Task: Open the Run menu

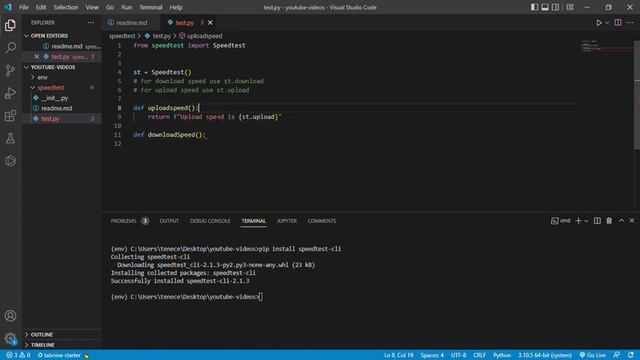Action: tap(127, 7)
